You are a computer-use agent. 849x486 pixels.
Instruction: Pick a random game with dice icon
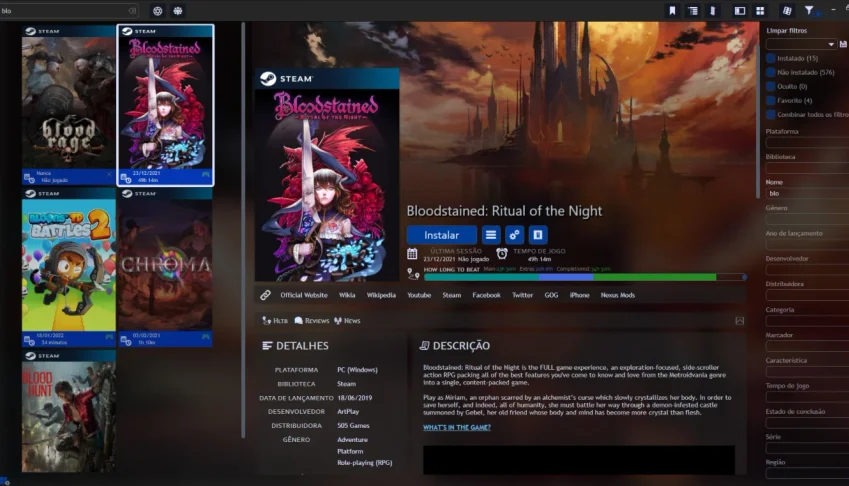point(787,11)
